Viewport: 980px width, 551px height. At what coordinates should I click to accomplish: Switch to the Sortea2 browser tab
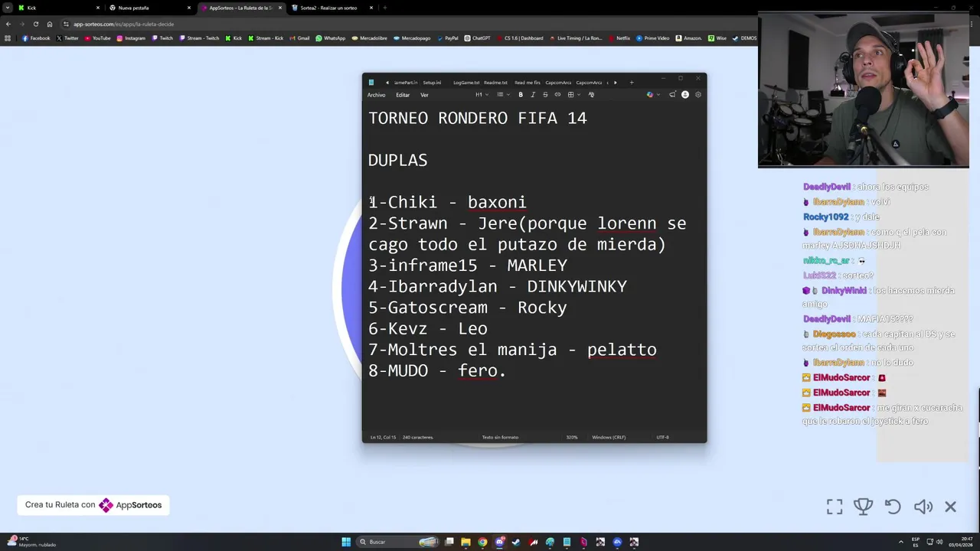[x=332, y=8]
